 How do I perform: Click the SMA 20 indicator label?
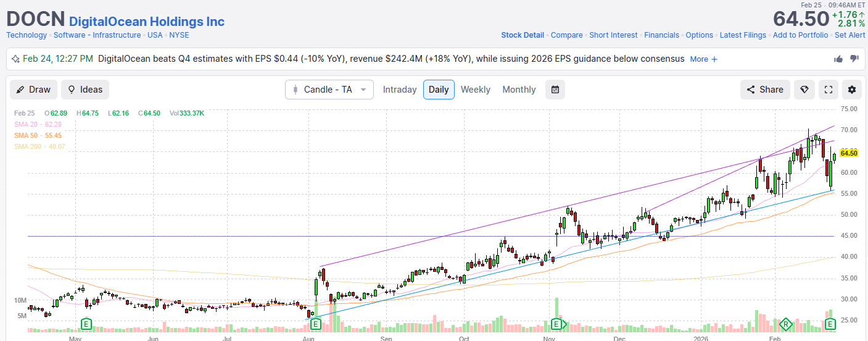click(x=38, y=124)
